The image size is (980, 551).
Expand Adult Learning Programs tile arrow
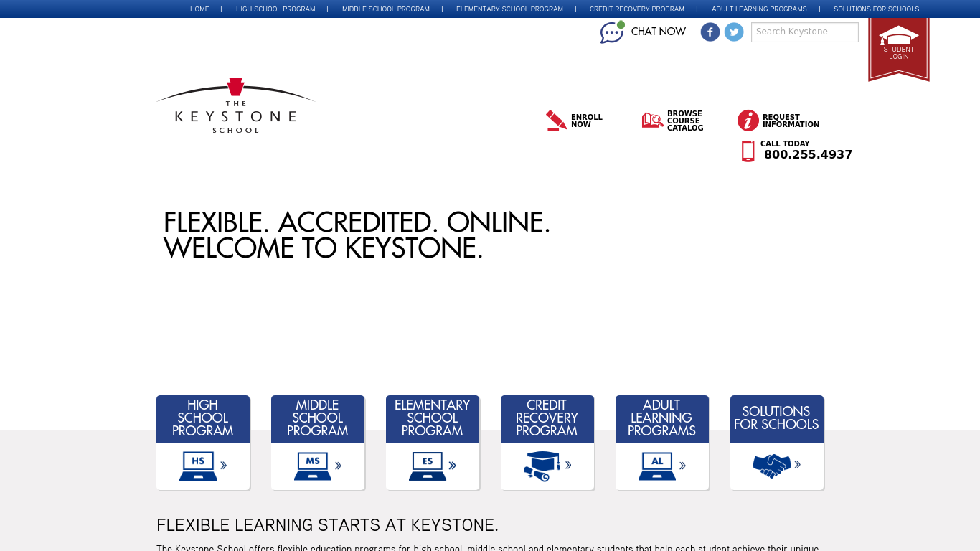pos(682,466)
